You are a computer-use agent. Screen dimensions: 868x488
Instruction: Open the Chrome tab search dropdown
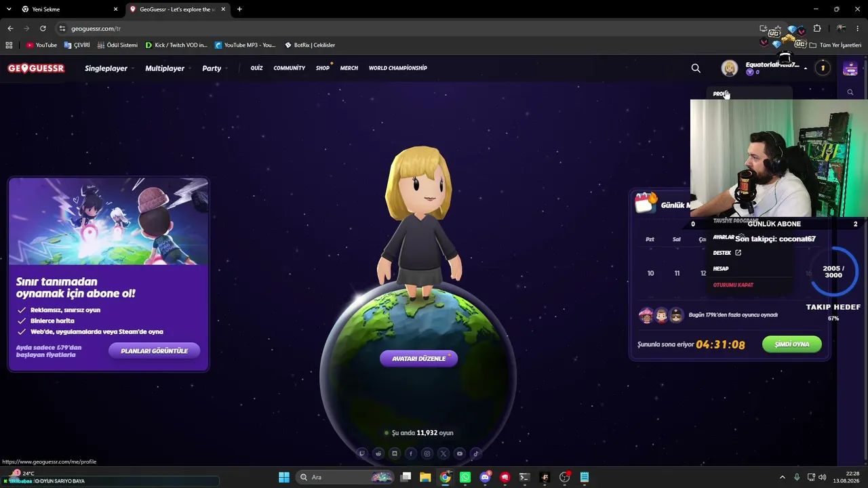[x=9, y=9]
